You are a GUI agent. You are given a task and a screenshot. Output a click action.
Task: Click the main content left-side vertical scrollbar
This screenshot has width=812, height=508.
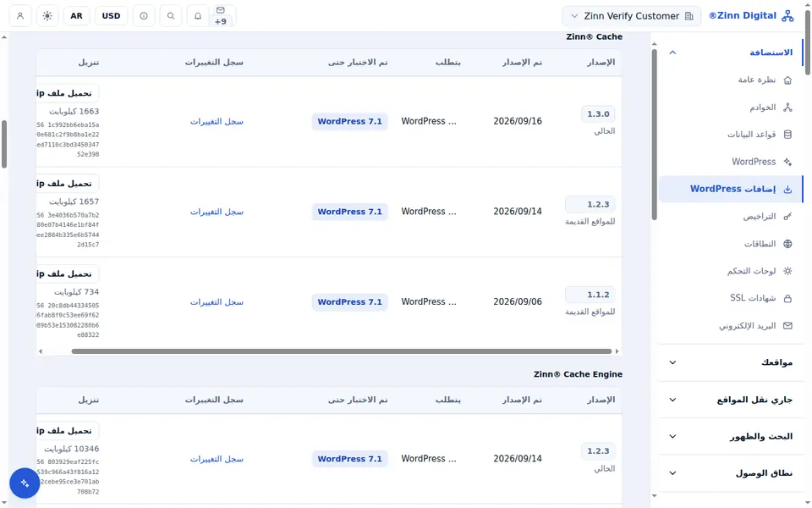[x=4, y=144]
